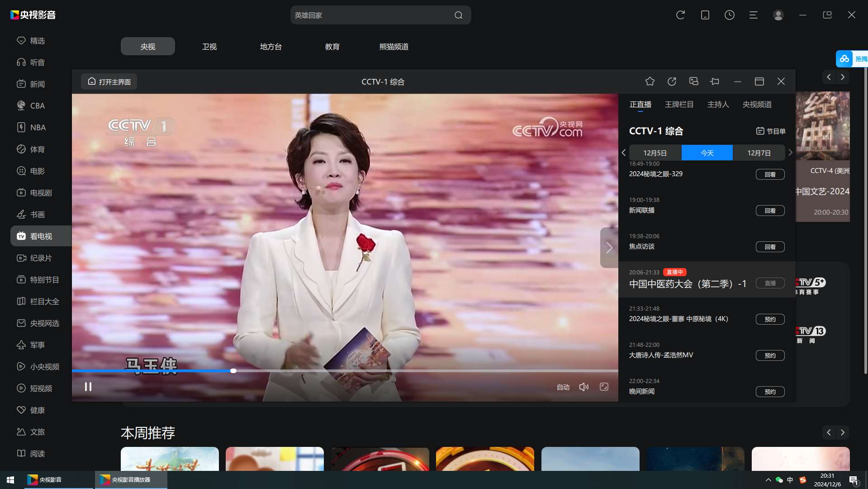Open Windows Start menu
The image size is (868, 489).
10,480
